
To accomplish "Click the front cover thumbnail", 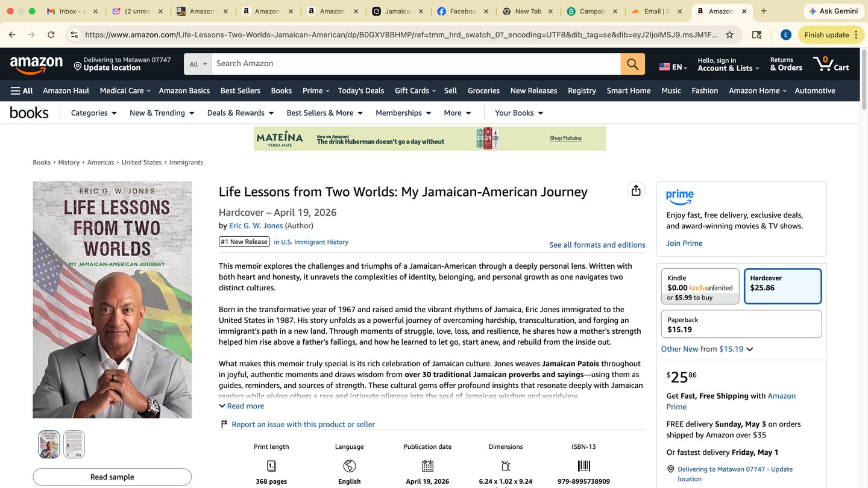I will pyautogui.click(x=49, y=444).
